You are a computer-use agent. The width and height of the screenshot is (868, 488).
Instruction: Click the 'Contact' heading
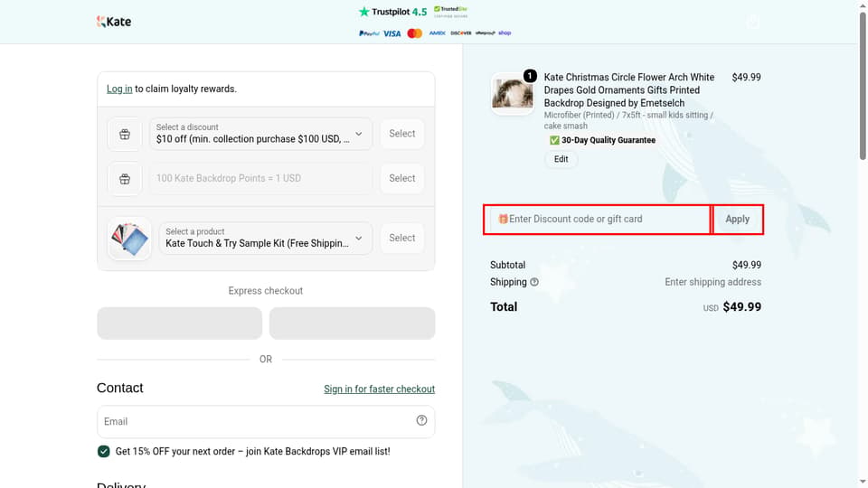coord(120,388)
